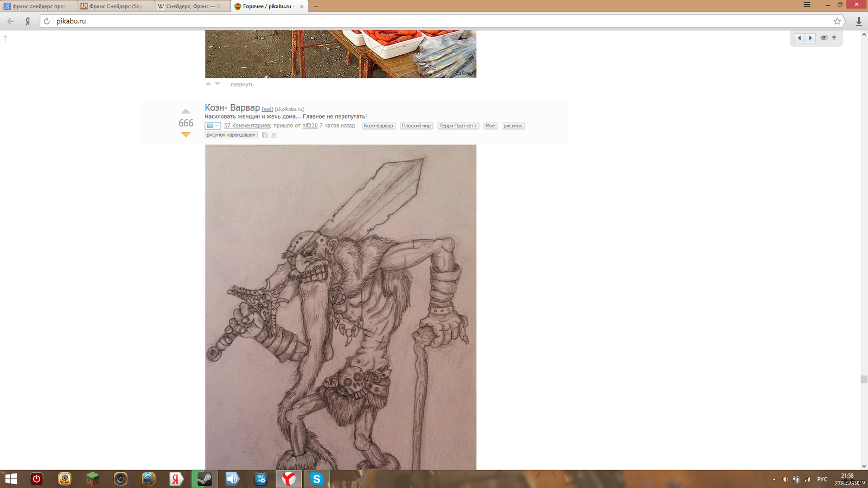This screenshot has width=868, height=488.
Task: Click the pikabu.ru address bar
Action: point(434,21)
